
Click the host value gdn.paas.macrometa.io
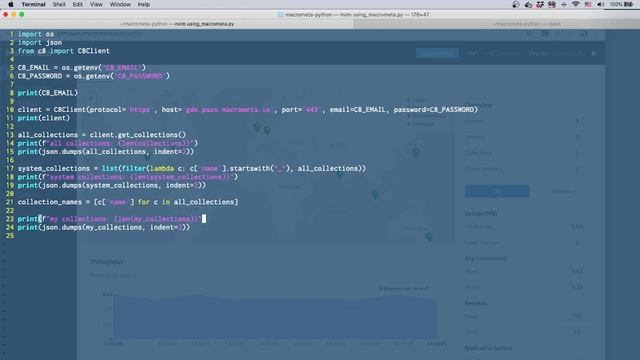228,110
